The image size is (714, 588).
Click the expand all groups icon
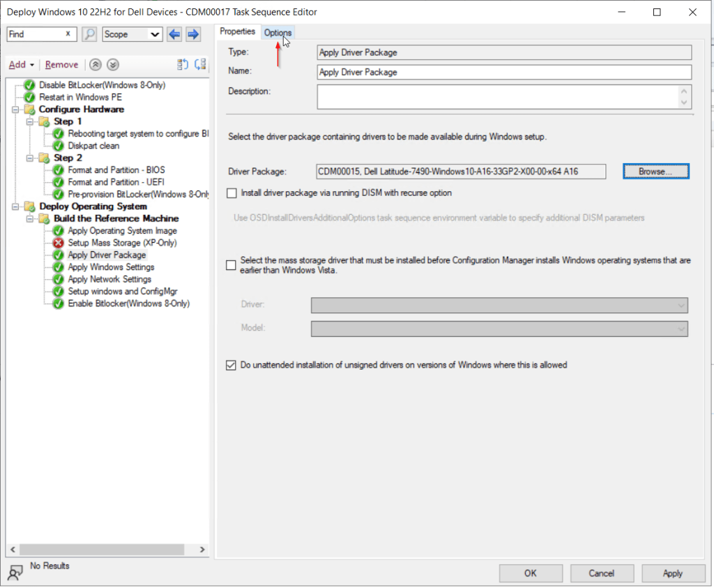click(200, 65)
